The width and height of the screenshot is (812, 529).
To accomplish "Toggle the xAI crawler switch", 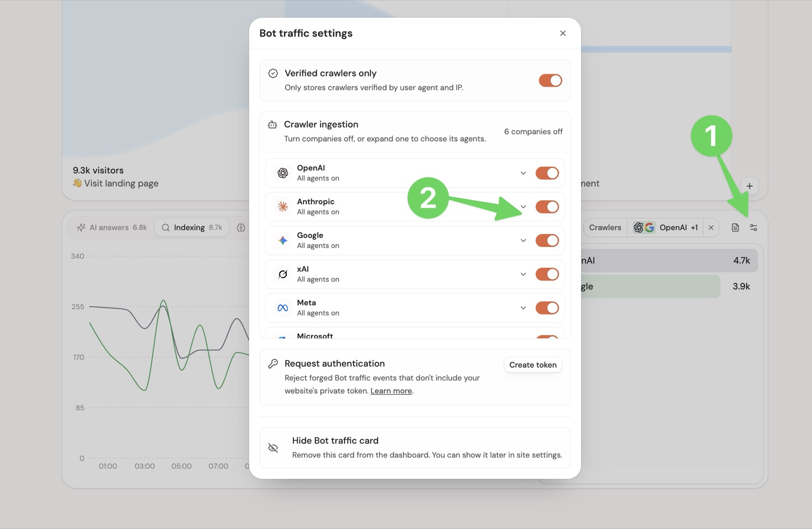I will tap(547, 274).
